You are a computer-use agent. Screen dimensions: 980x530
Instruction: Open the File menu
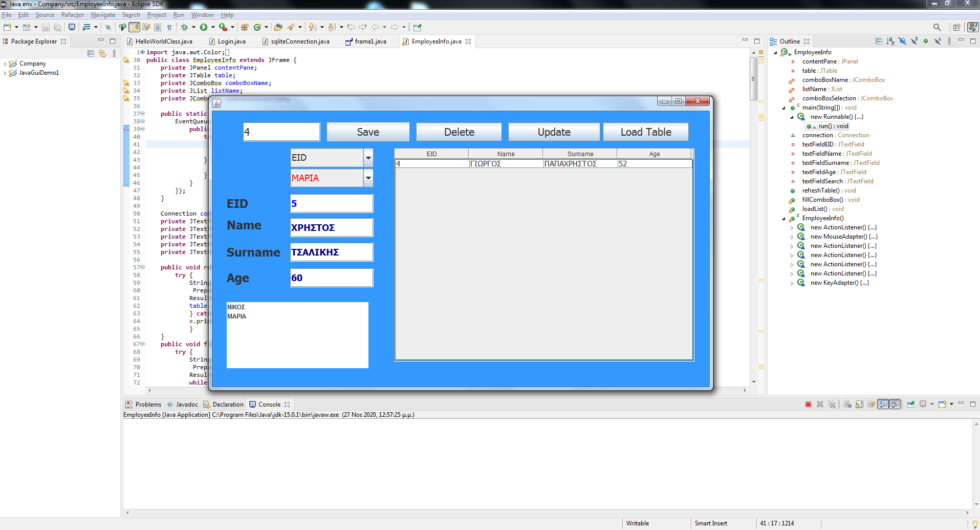coord(7,15)
